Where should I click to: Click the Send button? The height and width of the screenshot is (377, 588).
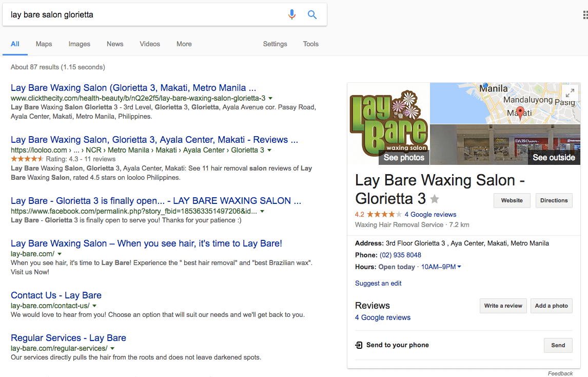(x=558, y=345)
